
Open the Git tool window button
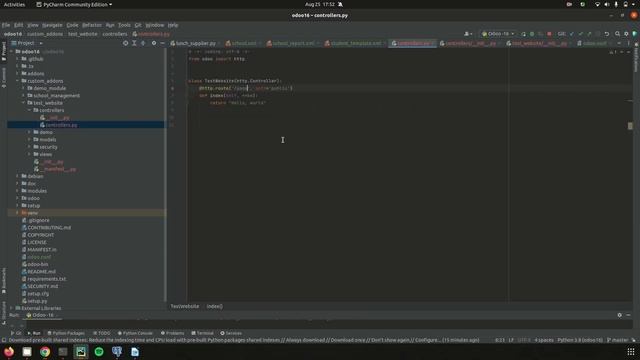point(16,333)
